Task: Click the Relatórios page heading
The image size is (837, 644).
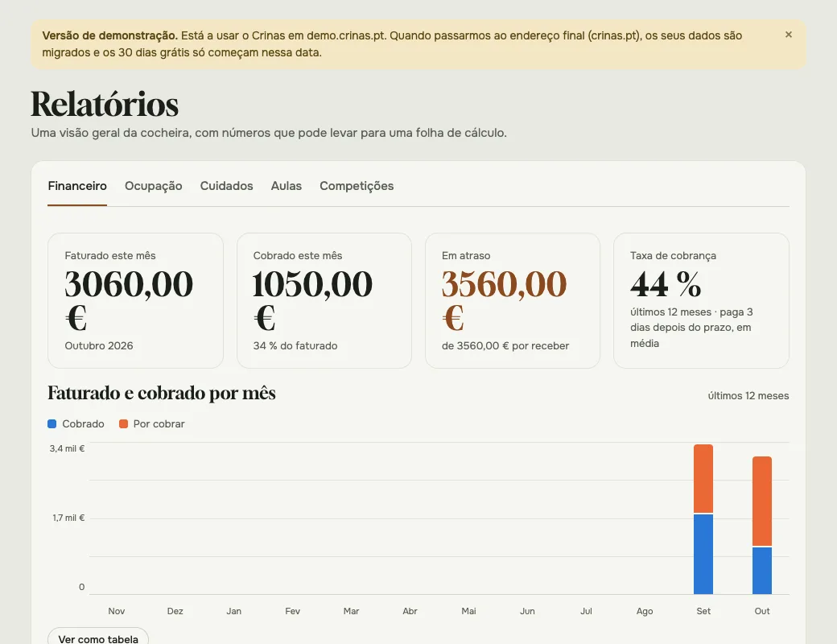Action: [x=105, y=104]
